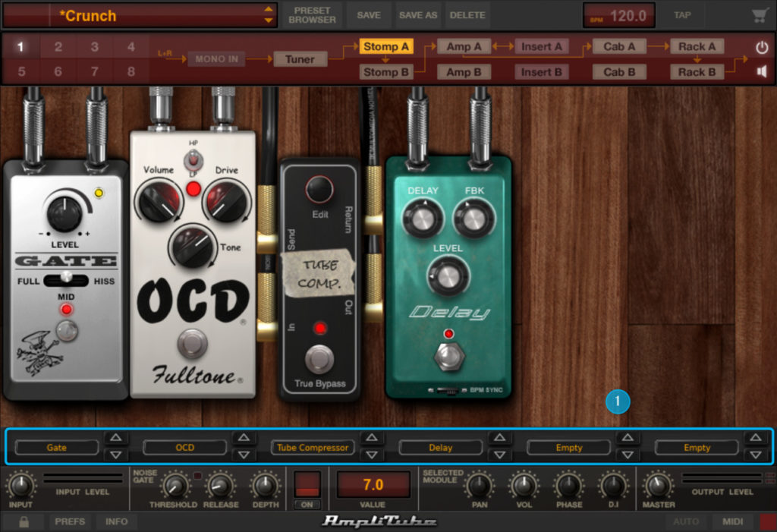Switch to the Rack B module

[697, 72]
